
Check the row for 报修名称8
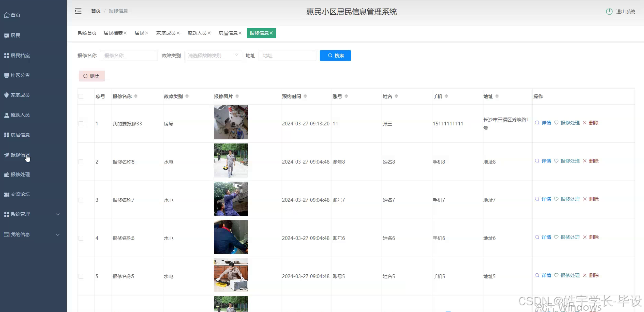(x=81, y=162)
